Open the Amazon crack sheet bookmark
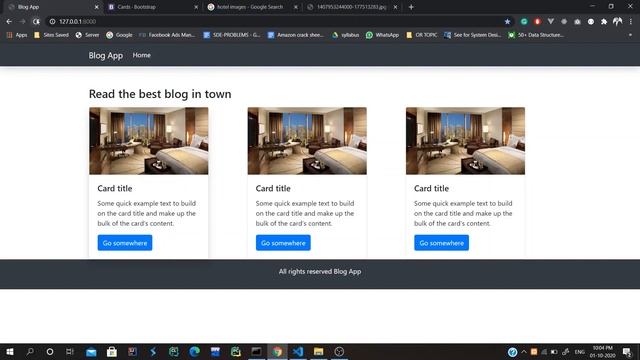The height and width of the screenshot is (360, 640). click(296, 35)
